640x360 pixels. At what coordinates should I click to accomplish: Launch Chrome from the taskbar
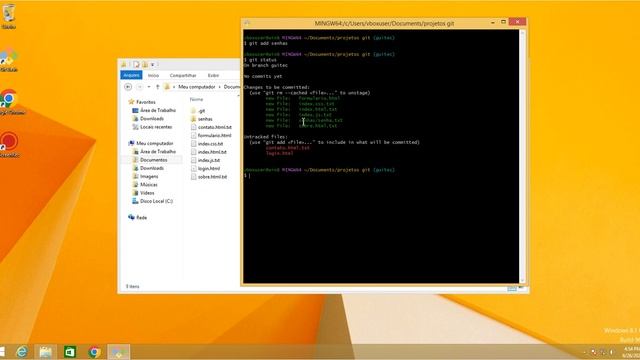coord(94,351)
